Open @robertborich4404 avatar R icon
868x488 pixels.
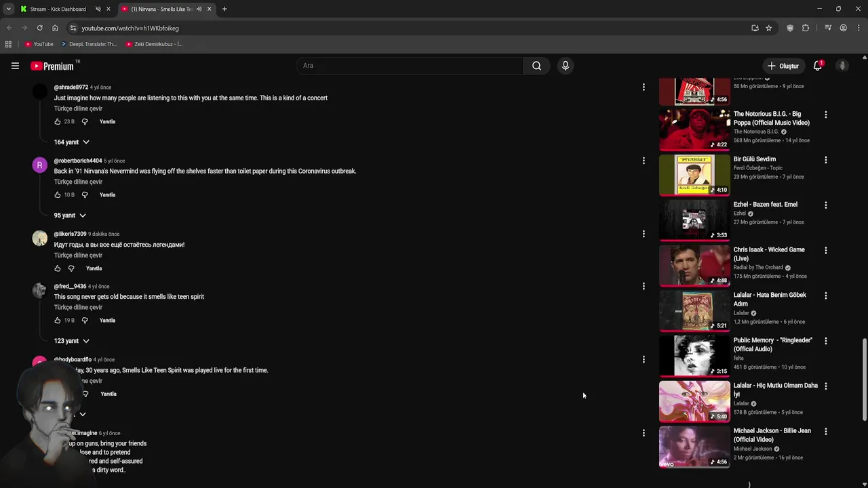pyautogui.click(x=39, y=165)
